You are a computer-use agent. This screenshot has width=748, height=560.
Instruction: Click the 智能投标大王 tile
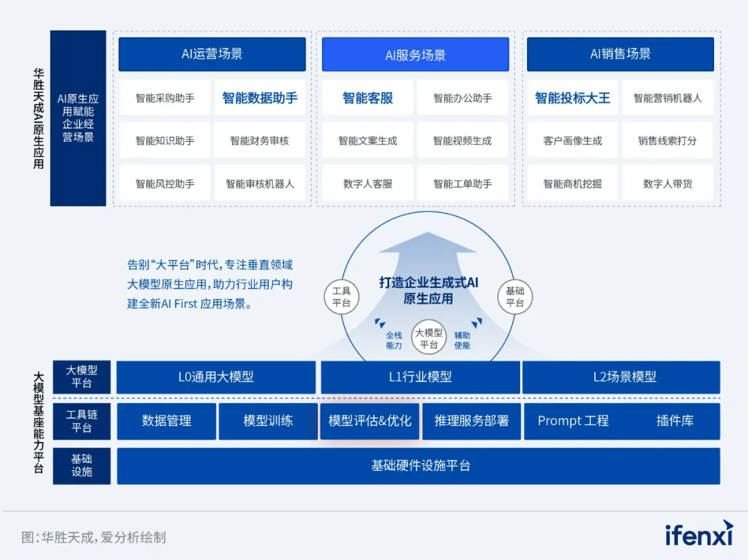[572, 98]
